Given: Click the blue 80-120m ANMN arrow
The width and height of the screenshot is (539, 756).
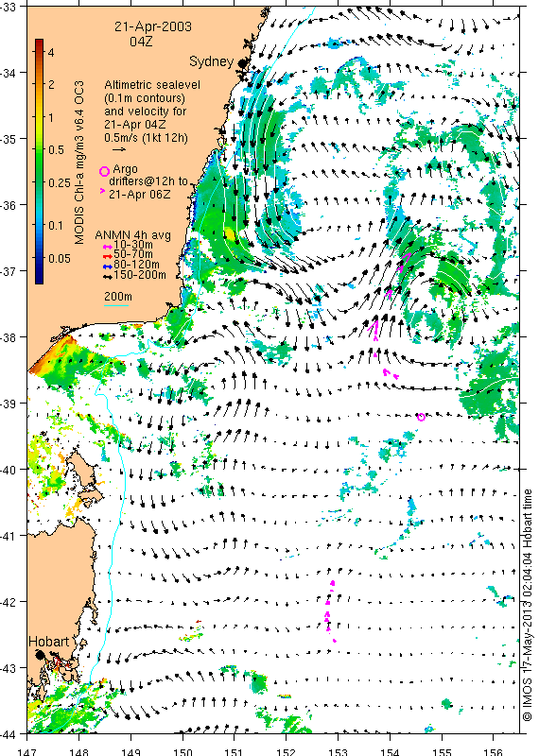Looking at the screenshot, I should tap(108, 266).
